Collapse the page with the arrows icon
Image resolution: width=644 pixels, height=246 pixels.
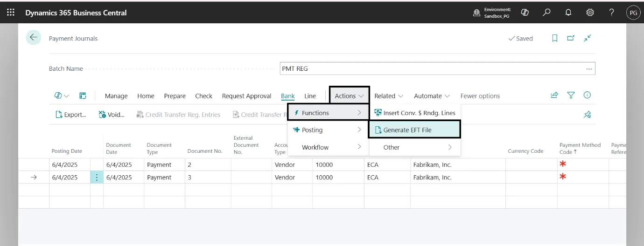[x=588, y=38]
